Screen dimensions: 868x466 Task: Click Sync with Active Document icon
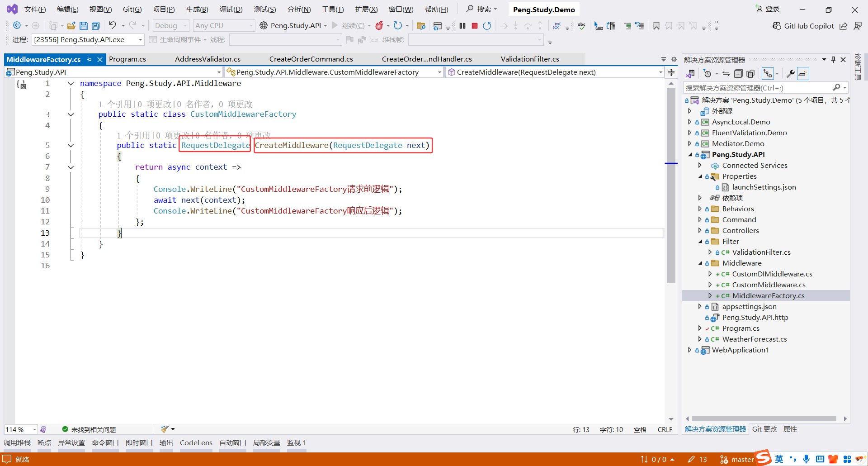726,73
